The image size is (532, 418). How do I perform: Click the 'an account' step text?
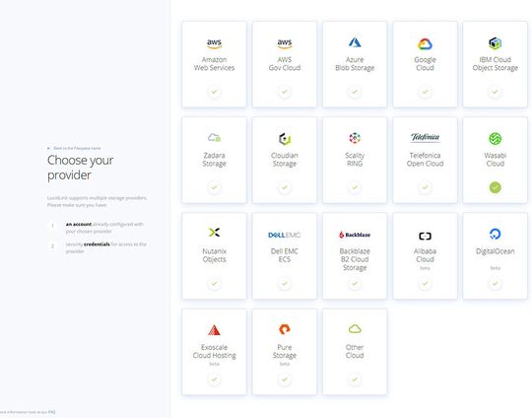79,224
